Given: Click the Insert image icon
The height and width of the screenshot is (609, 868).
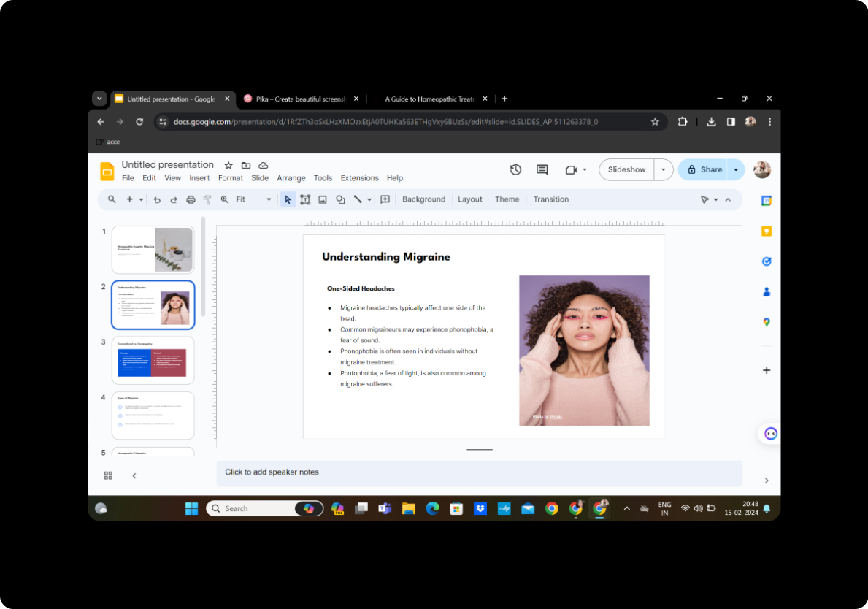Looking at the screenshot, I should click(x=323, y=199).
